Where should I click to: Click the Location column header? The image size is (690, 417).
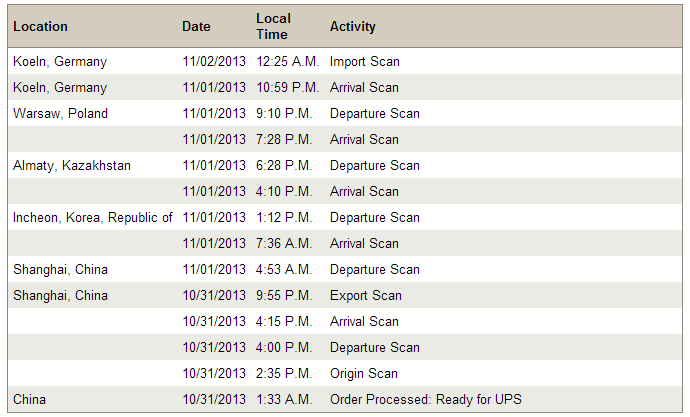click(x=41, y=27)
